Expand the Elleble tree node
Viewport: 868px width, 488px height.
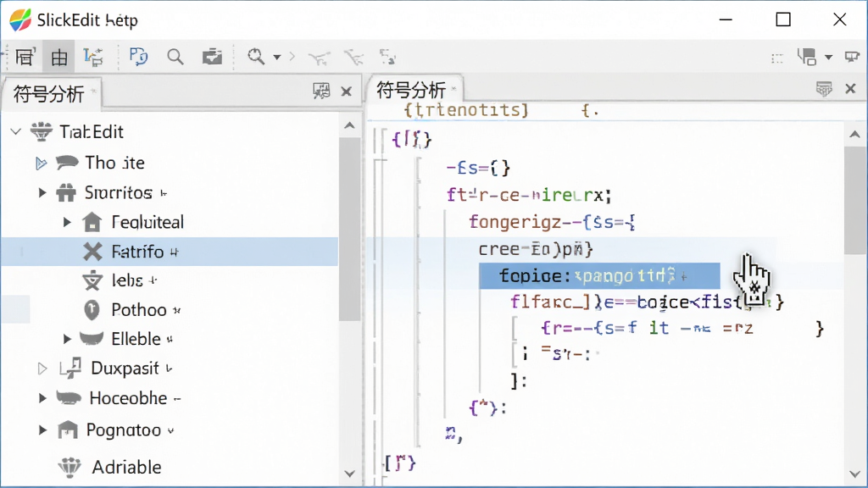click(x=67, y=339)
